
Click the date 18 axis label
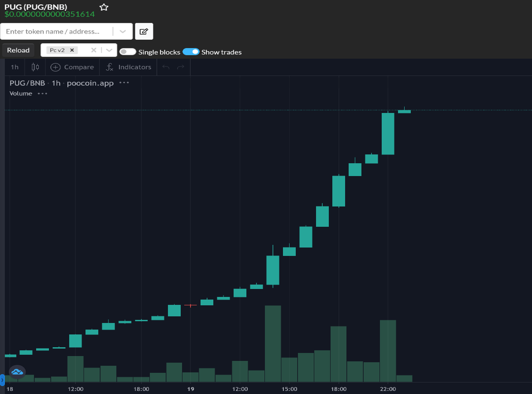coord(10,389)
